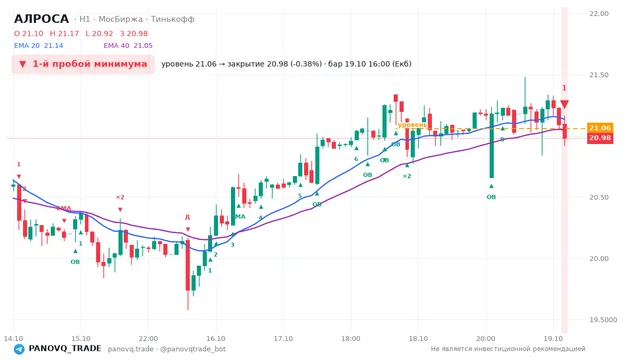Click the red down-triangle in the breakout badge
The width and height of the screenshot is (640, 360).
23,64
